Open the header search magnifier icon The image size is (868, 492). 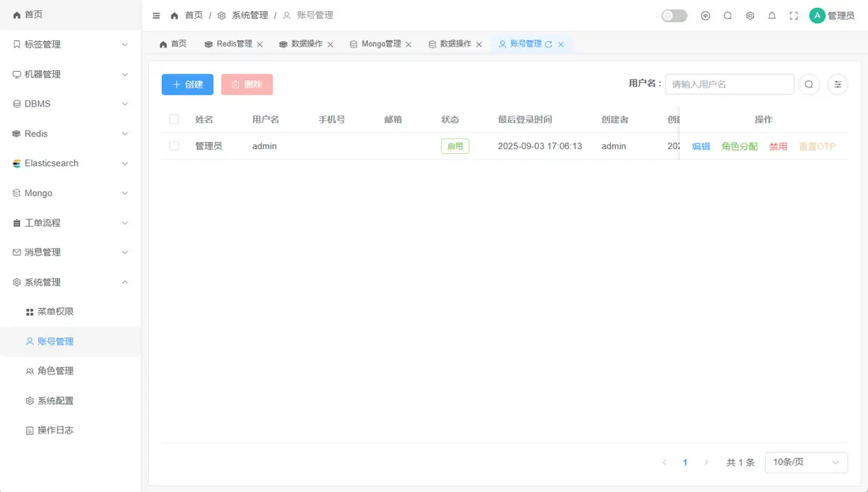(x=727, y=16)
